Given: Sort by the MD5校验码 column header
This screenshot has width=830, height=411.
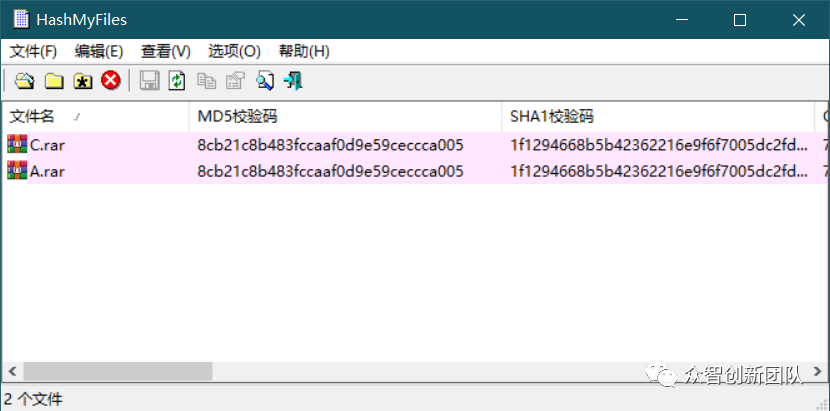Looking at the screenshot, I should click(x=346, y=117).
